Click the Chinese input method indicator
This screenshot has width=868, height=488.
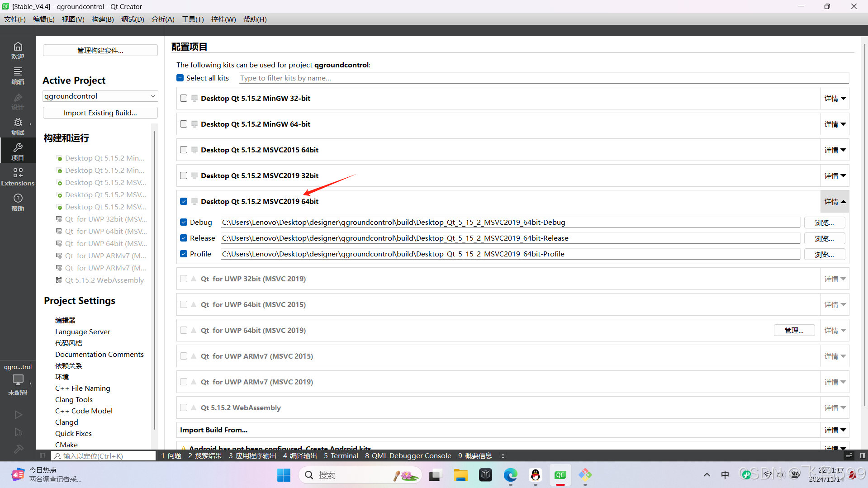pyautogui.click(x=725, y=475)
